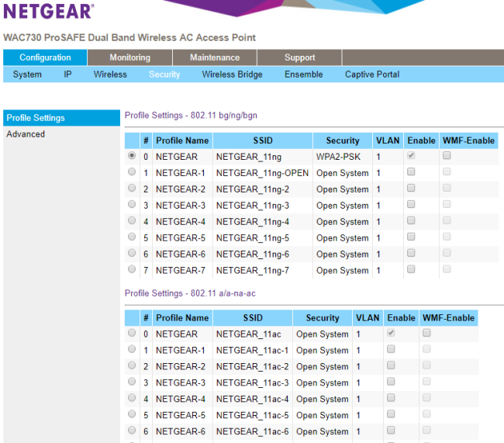Enable the NETGEAR_11ng-2 profile checkbox
Screen dimensions: 504x443
[411, 188]
